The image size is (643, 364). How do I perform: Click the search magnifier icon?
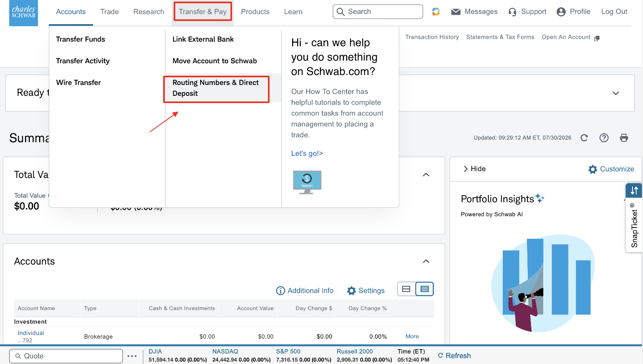pos(341,12)
